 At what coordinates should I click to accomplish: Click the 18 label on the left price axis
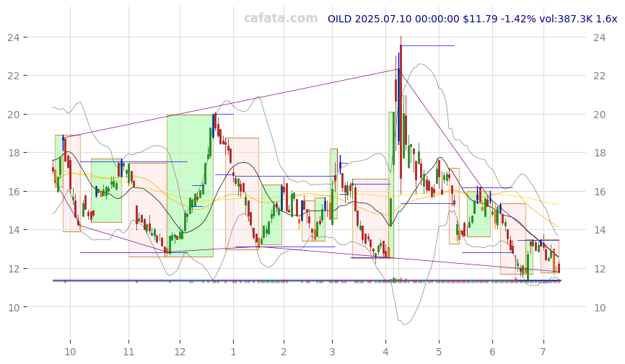(x=13, y=153)
